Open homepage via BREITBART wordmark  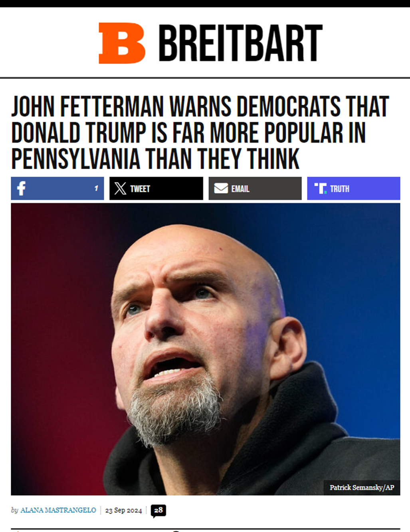(240, 43)
